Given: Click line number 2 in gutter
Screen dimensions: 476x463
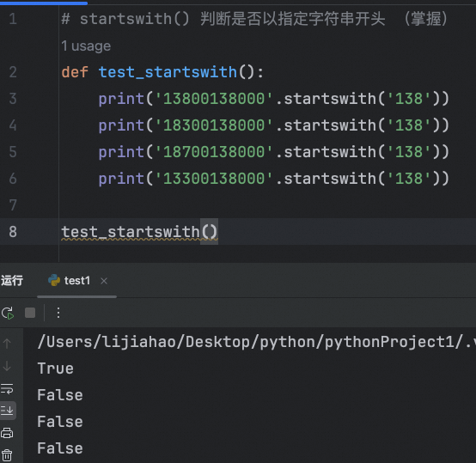Looking at the screenshot, I should [x=13, y=72].
